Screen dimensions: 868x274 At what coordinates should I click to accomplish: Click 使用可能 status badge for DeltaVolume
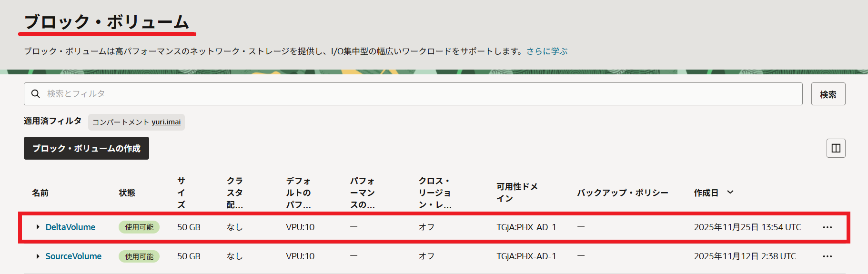139,227
